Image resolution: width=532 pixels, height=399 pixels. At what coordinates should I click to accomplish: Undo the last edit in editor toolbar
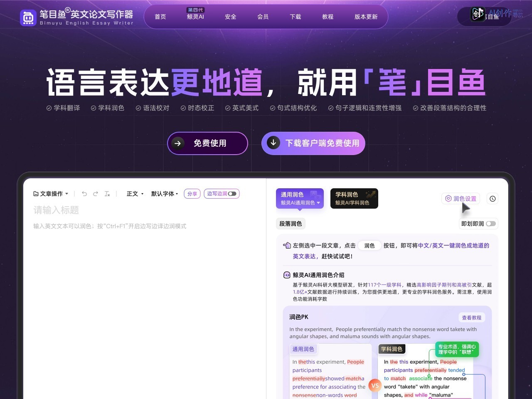click(84, 194)
